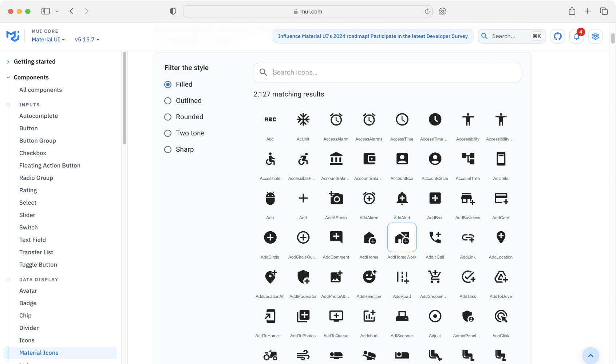Click the AccountBox icon
Viewport: 616px width, 364px height.
[x=402, y=159]
